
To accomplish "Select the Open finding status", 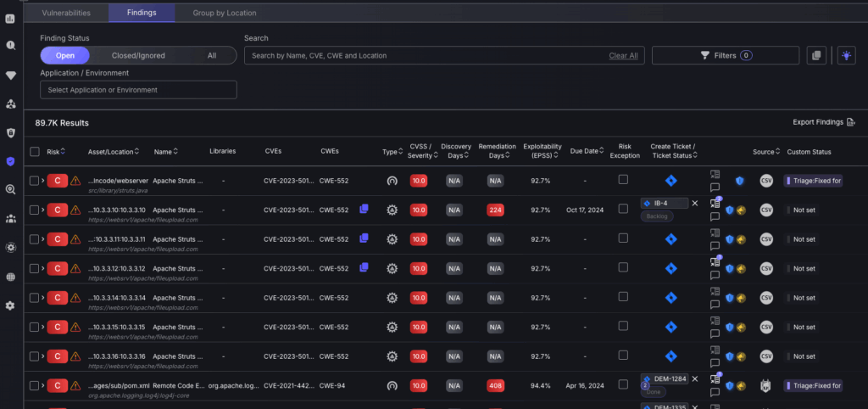I will 64,55.
